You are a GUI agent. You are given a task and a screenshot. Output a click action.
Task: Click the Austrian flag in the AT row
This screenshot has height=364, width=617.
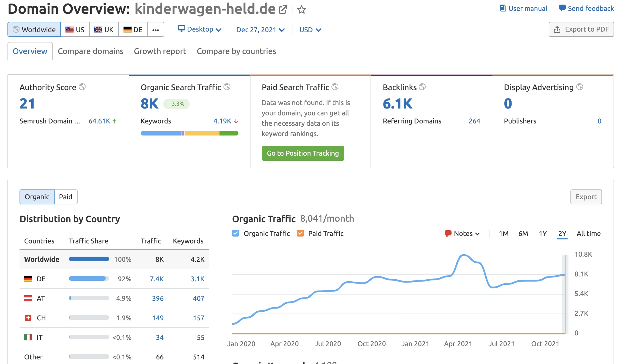tap(28, 298)
